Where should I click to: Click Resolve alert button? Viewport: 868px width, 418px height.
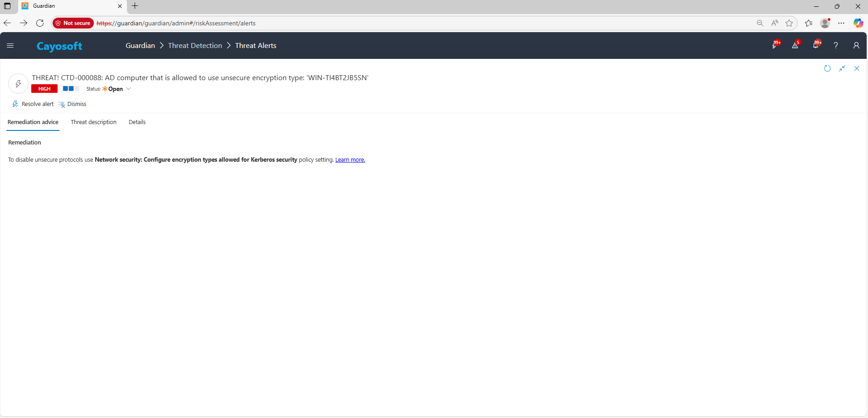click(33, 104)
